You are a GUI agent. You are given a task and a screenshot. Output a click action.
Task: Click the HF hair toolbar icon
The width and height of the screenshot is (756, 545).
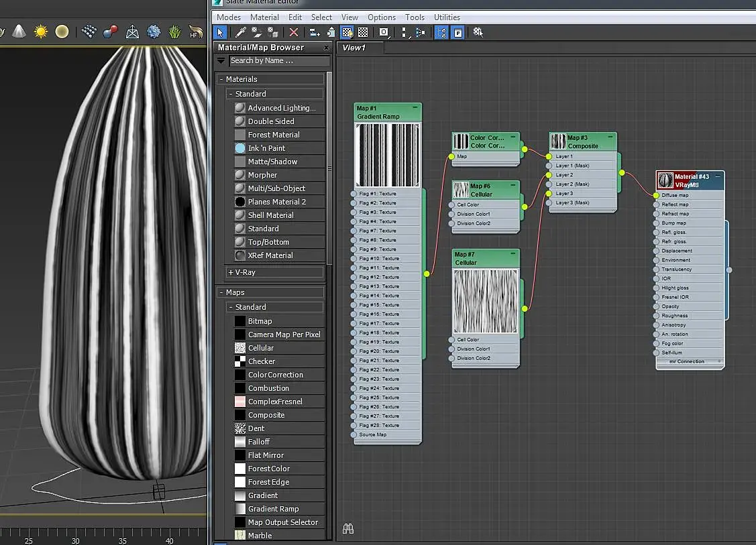click(x=195, y=32)
